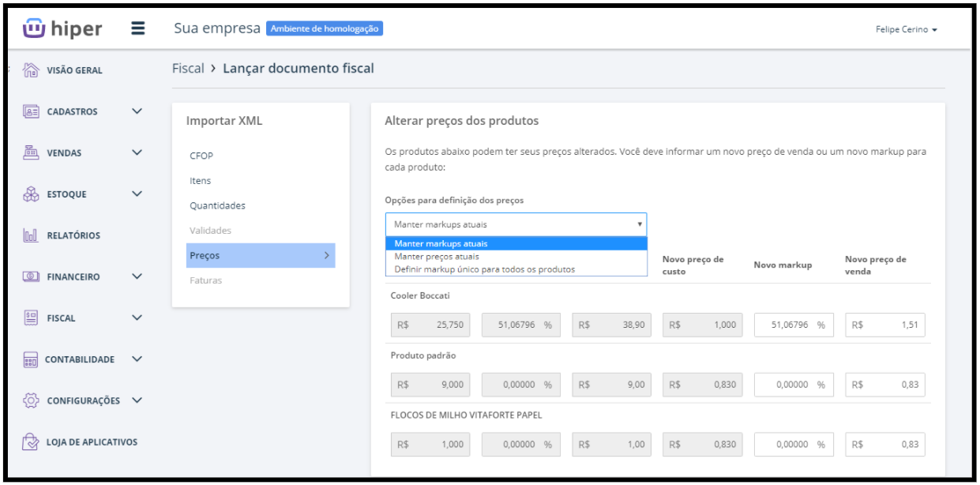Click the Vendas cash register icon

coord(31,152)
